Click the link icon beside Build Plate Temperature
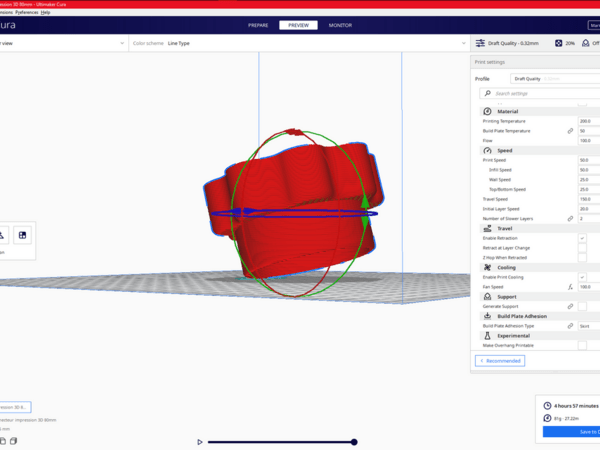600x450 pixels. (570, 131)
